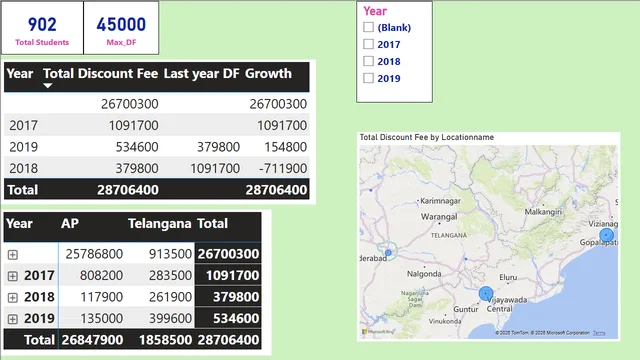Select the small map bubble near Hyderabad
This screenshot has height=360, width=640.
pyautogui.click(x=388, y=253)
